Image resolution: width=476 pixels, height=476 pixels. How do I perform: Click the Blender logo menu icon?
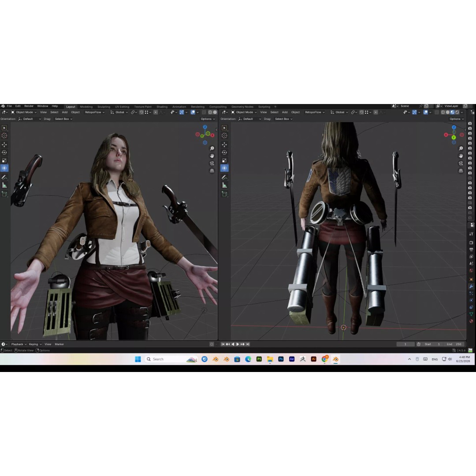coord(3,106)
